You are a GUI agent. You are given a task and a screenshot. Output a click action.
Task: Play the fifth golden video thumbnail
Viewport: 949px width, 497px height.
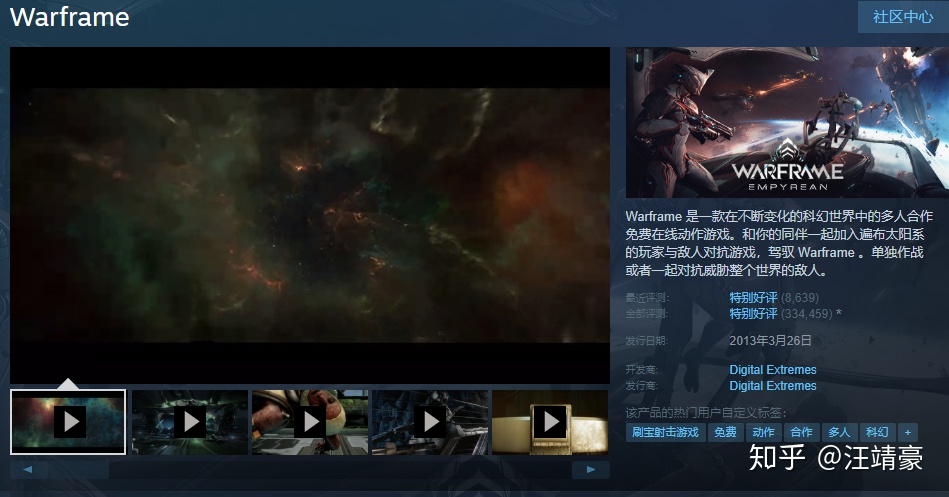pyautogui.click(x=550, y=422)
